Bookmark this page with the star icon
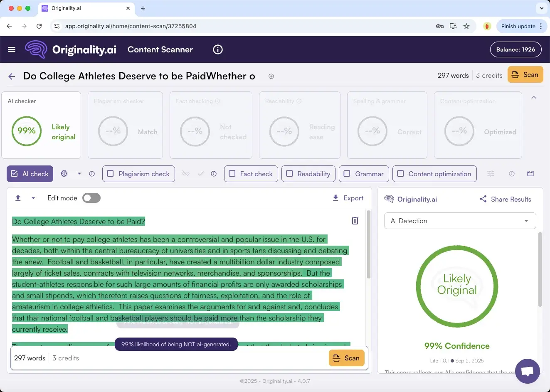 coord(466,26)
